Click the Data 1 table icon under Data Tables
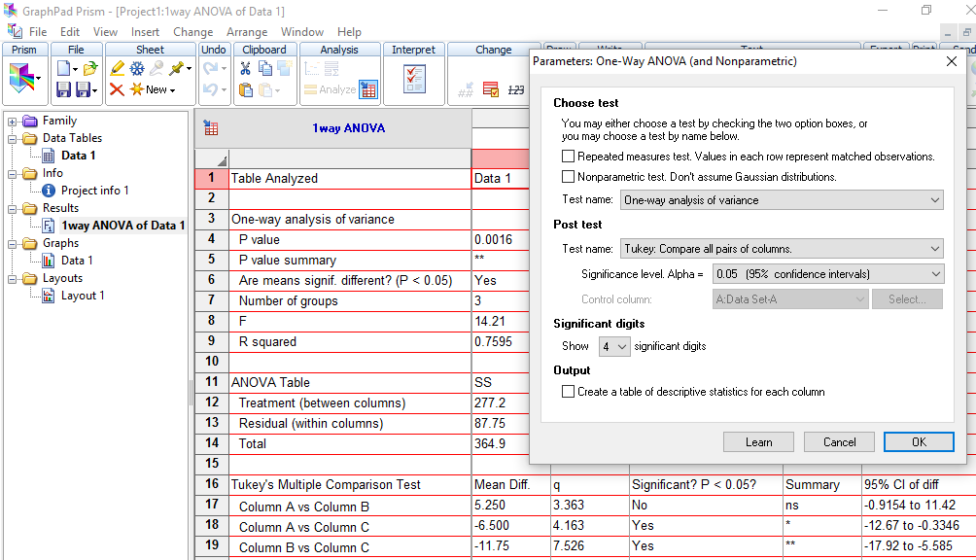976x560 pixels. coord(49,156)
